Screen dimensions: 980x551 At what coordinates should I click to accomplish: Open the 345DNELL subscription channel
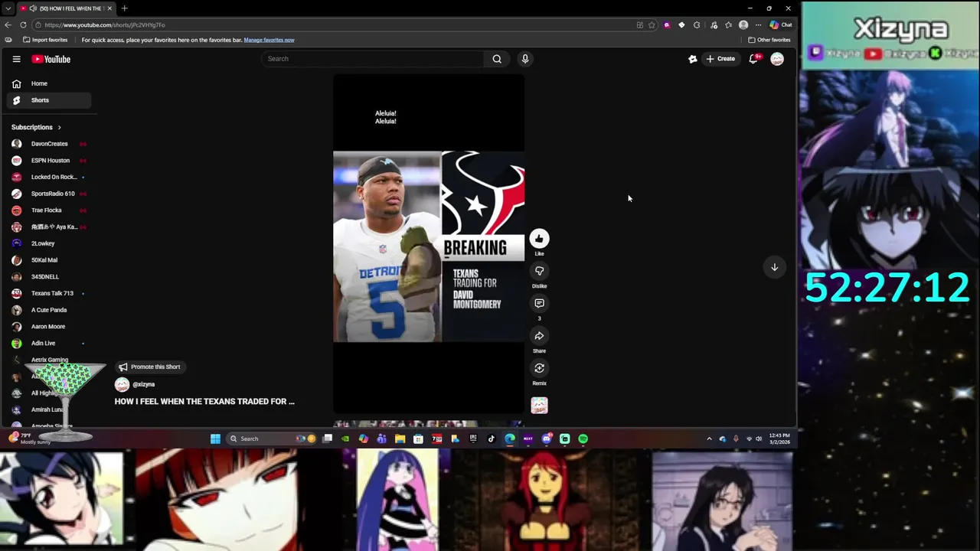coord(49,277)
